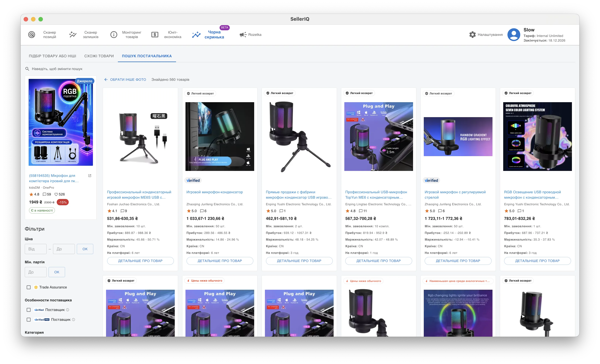Click the Сканер залишків sparkle icon
The image size is (600, 364).
click(x=73, y=35)
